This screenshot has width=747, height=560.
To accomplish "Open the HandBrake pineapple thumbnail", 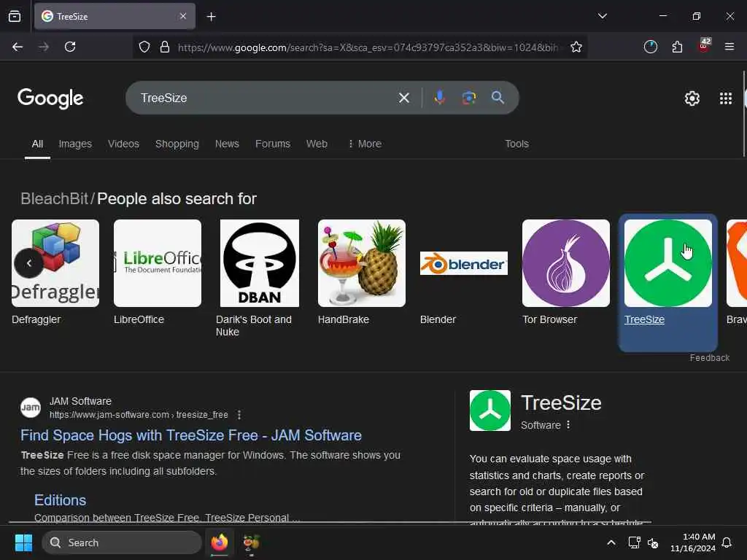I will [x=362, y=262].
